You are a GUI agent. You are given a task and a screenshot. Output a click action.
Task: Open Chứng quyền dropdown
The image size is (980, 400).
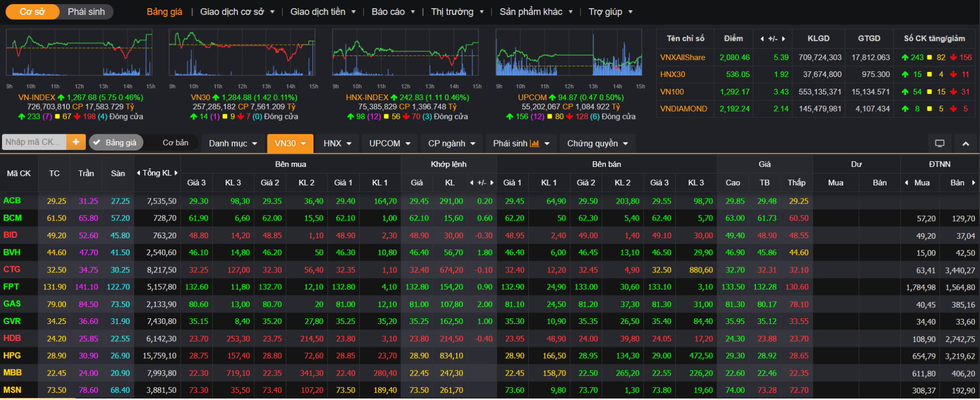[597, 144]
